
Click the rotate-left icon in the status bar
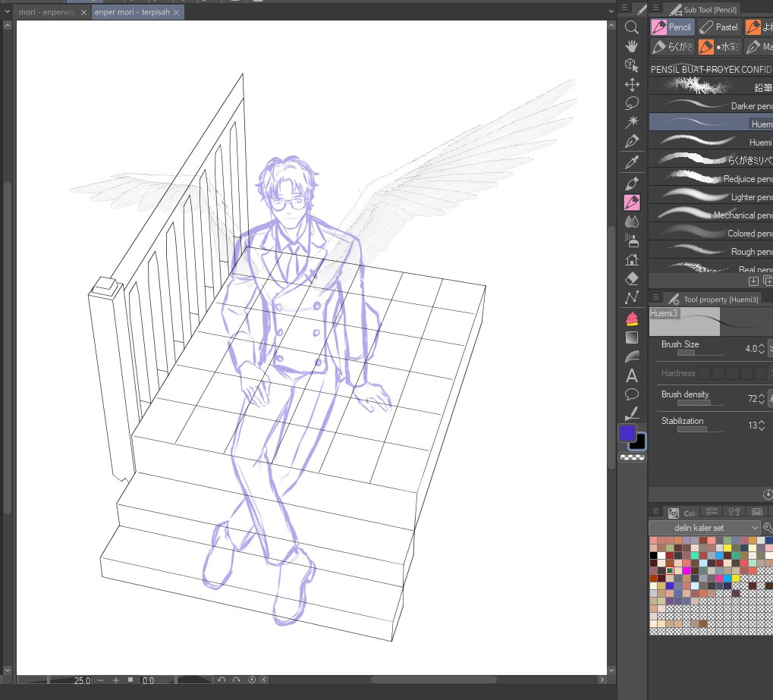222,680
